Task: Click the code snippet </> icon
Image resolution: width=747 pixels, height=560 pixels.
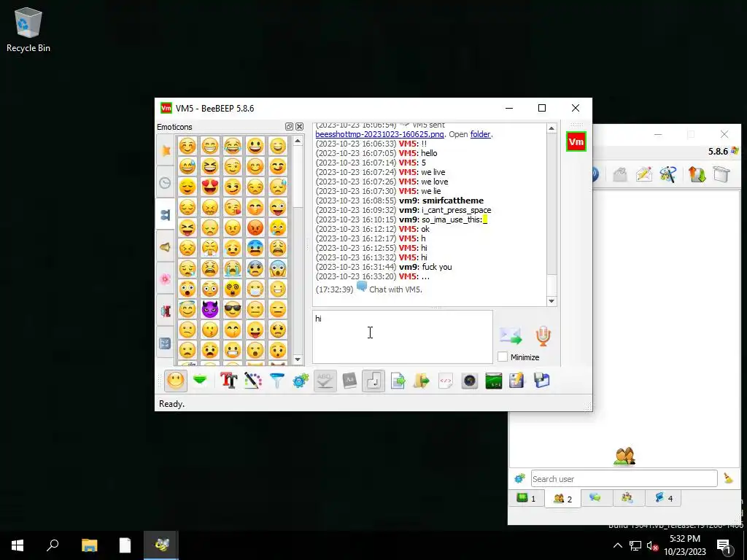Action: tap(446, 381)
